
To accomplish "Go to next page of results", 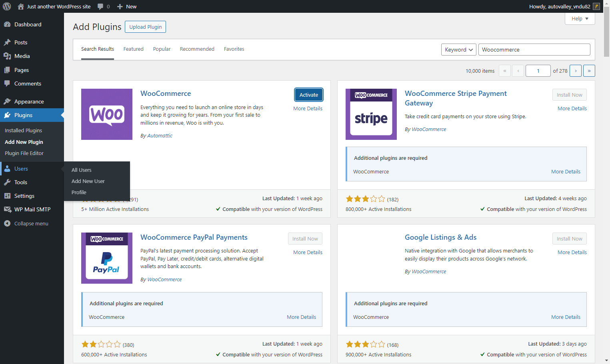I will (576, 71).
